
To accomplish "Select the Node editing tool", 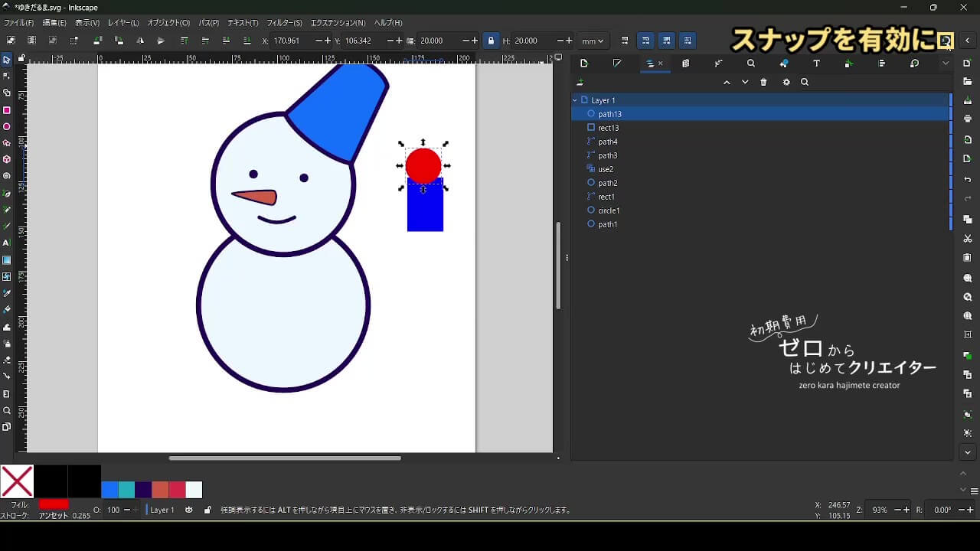I will click(x=7, y=76).
